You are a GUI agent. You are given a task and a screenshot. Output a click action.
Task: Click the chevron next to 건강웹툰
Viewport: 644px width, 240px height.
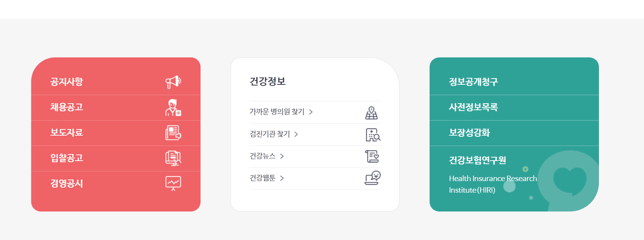click(283, 178)
